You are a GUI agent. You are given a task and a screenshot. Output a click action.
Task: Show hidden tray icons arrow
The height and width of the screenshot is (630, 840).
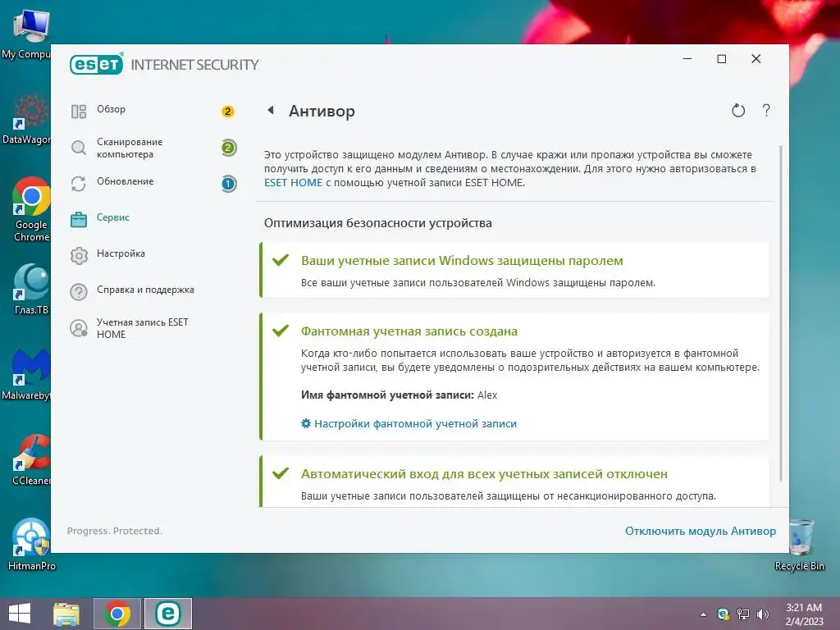(x=703, y=614)
